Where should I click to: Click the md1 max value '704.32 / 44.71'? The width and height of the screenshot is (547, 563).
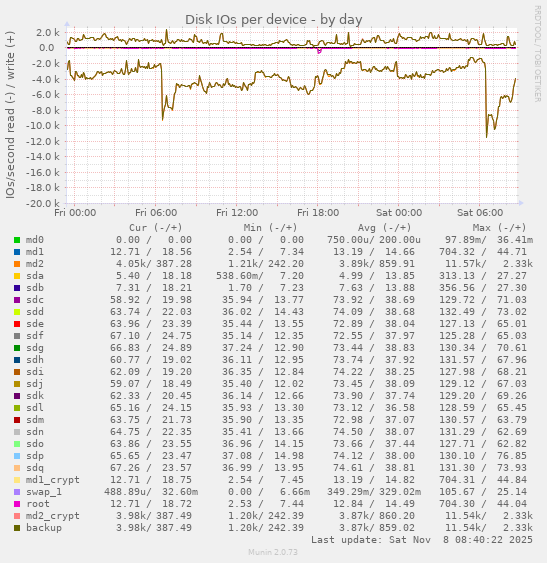483,252
